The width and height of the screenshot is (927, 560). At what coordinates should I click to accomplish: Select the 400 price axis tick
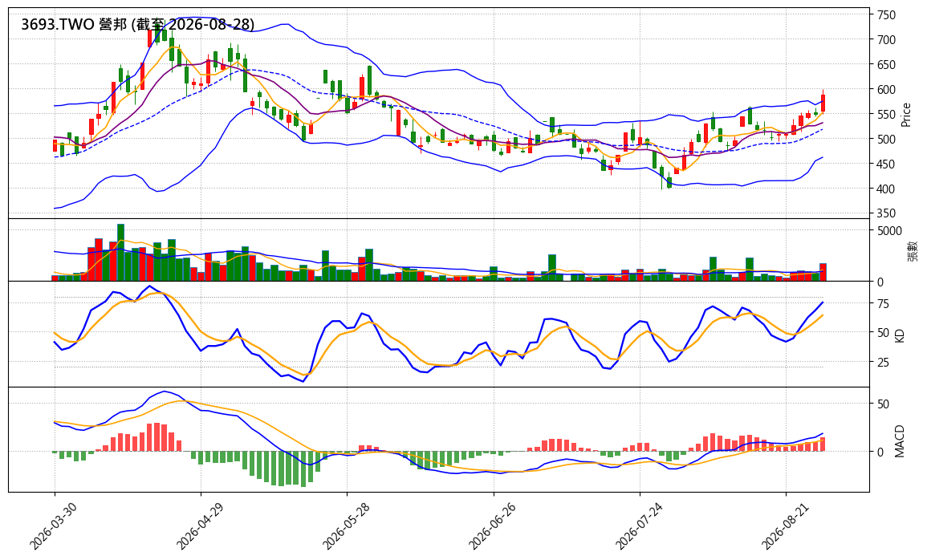click(886, 189)
